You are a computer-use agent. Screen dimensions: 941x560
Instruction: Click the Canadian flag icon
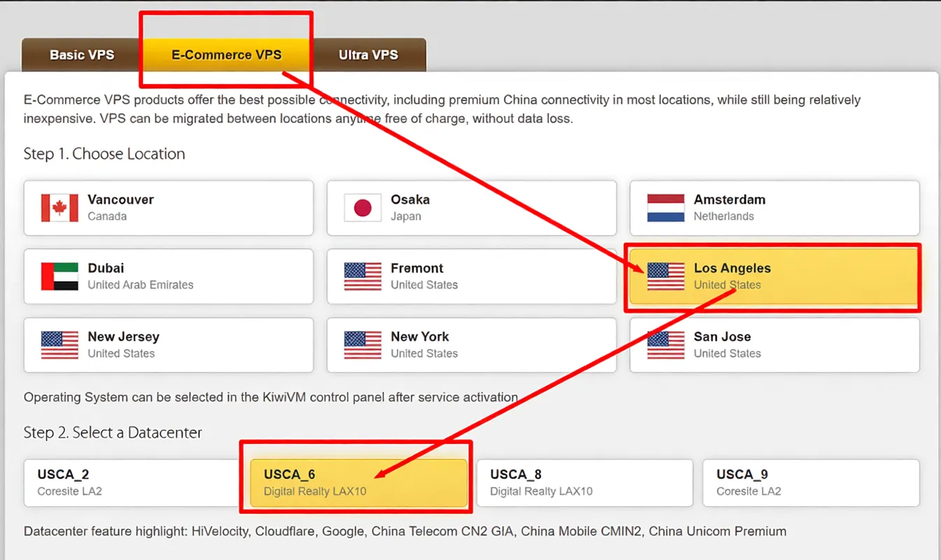coord(60,208)
